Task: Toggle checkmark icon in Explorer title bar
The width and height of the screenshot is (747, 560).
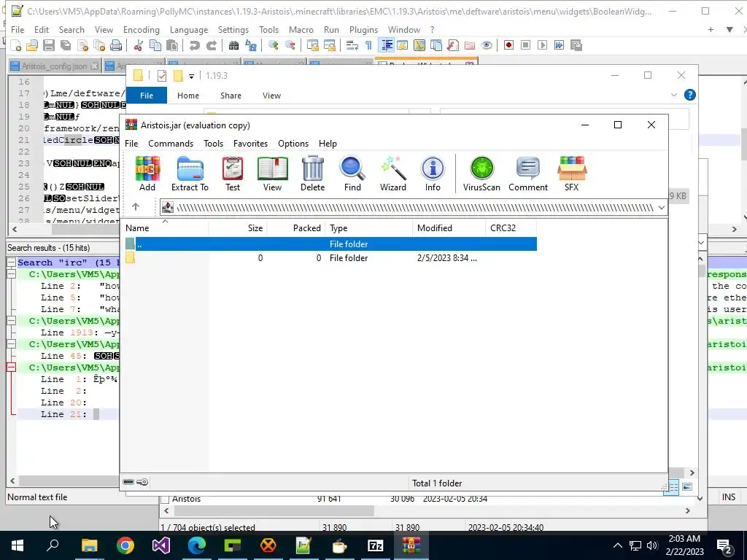Action: click(162, 76)
